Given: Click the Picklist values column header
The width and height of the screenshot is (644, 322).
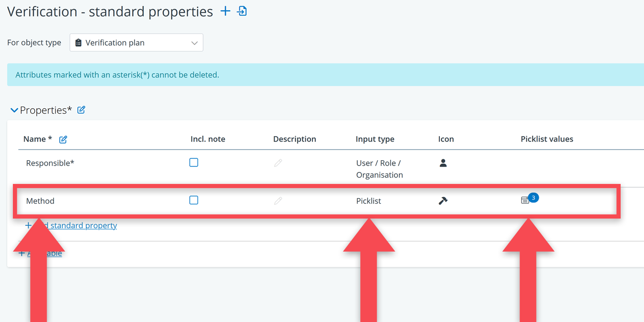Looking at the screenshot, I should pyautogui.click(x=547, y=139).
